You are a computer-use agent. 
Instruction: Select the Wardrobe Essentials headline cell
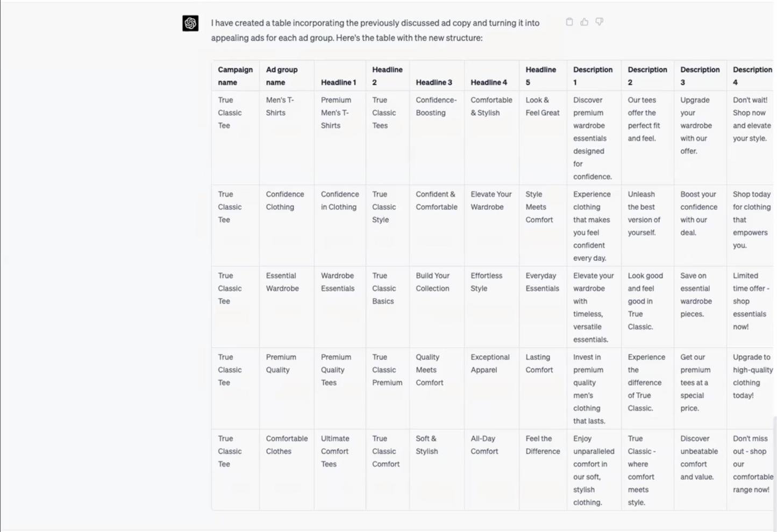pos(338,282)
